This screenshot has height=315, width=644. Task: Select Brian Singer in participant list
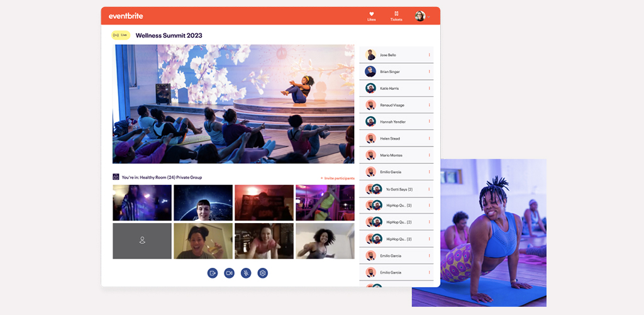click(389, 72)
